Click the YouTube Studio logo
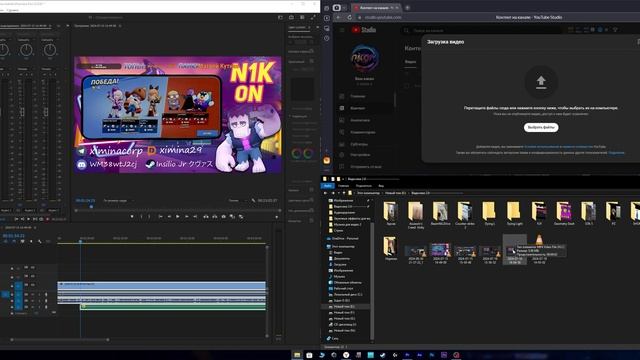This screenshot has height=360, width=640. point(364,30)
